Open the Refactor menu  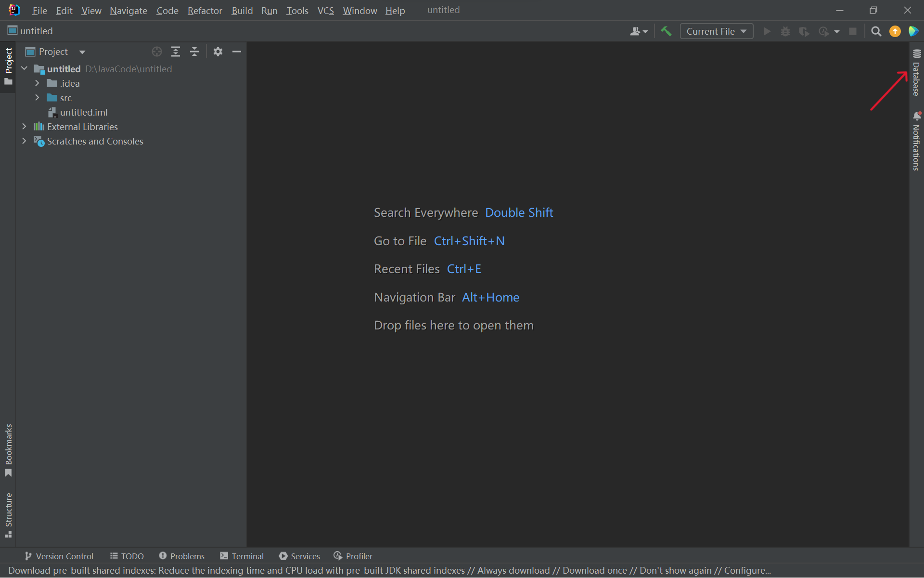point(205,10)
